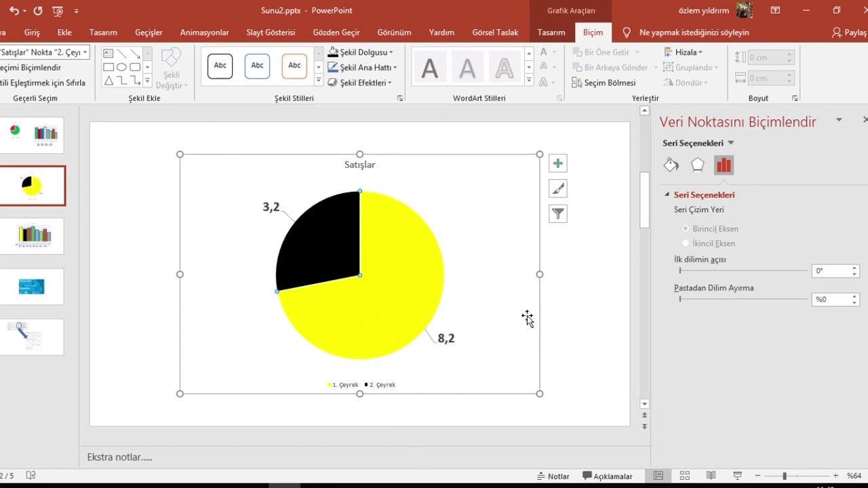
Task: Open the Görünüm ribbon tab
Action: (x=394, y=33)
